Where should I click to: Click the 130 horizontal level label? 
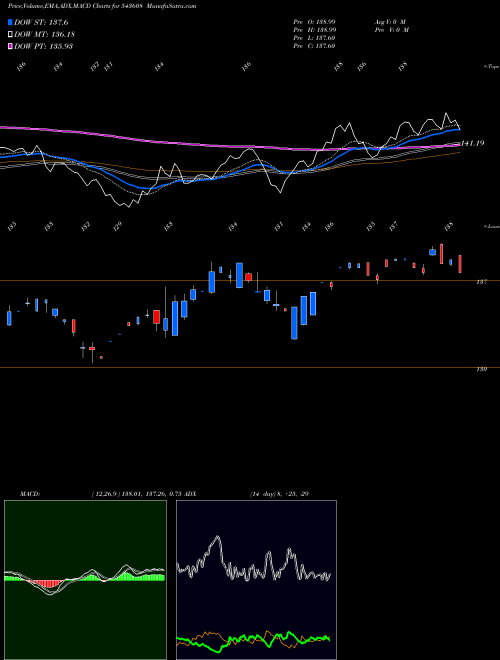tap(482, 369)
